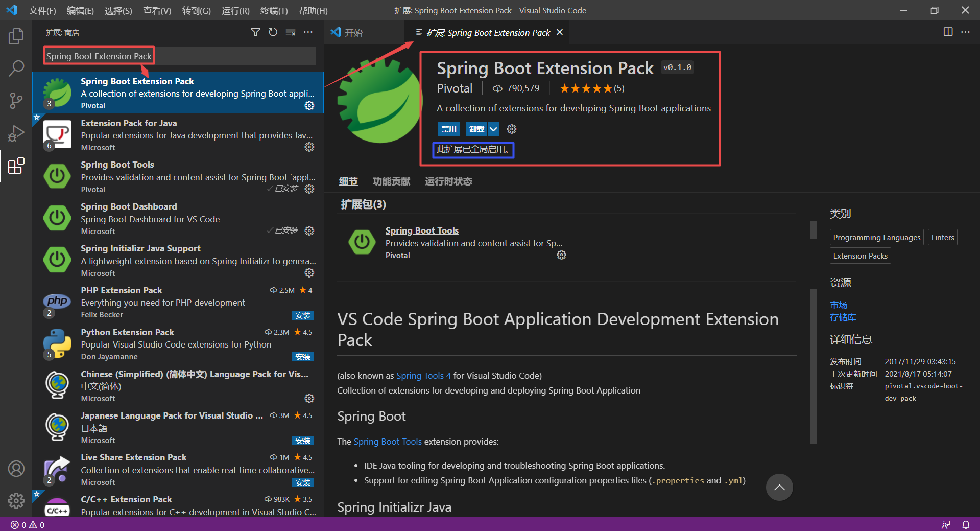Screen dimensions: 980x531
Task: Open the 转到(G) menu
Action: [196, 10]
